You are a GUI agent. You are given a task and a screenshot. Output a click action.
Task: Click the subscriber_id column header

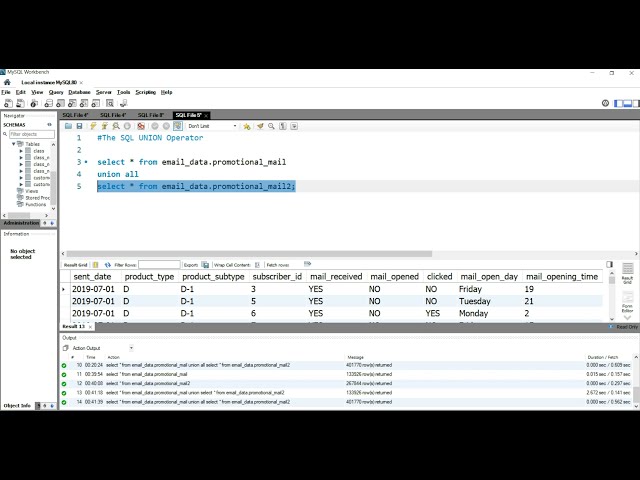click(x=277, y=277)
